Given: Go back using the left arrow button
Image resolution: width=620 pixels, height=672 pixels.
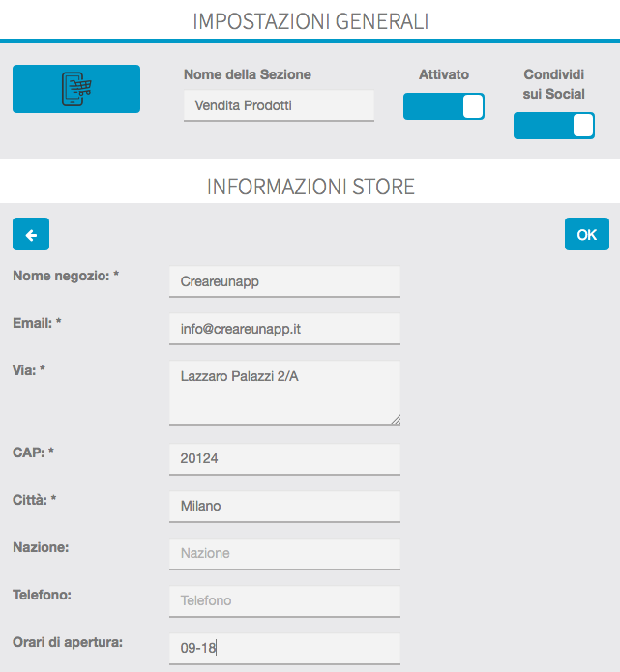Looking at the screenshot, I should coord(31,234).
